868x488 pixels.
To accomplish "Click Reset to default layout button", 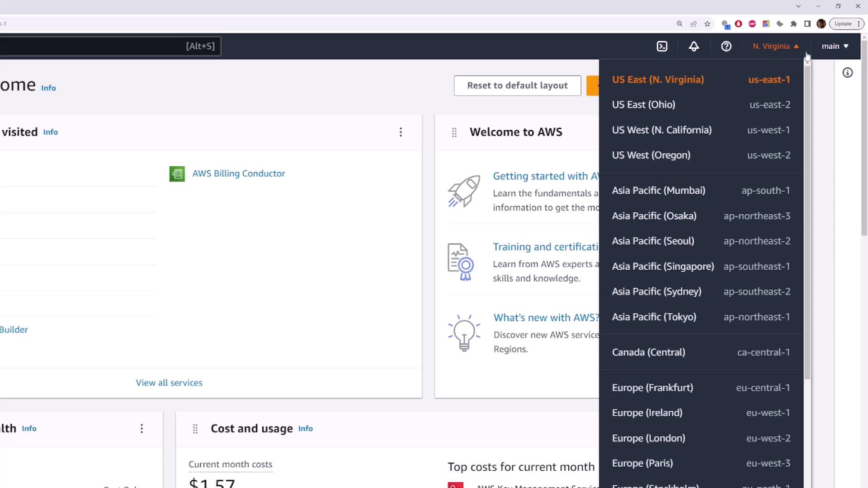I will 517,85.
